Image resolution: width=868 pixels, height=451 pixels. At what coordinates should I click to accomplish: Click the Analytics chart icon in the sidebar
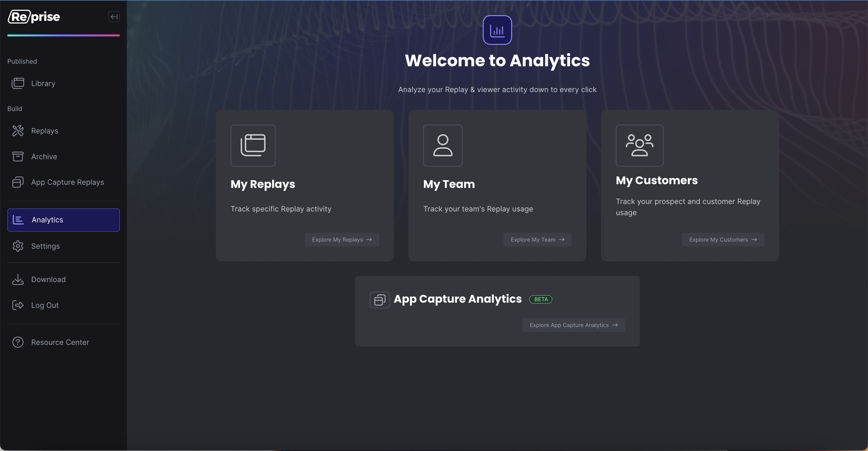18,219
